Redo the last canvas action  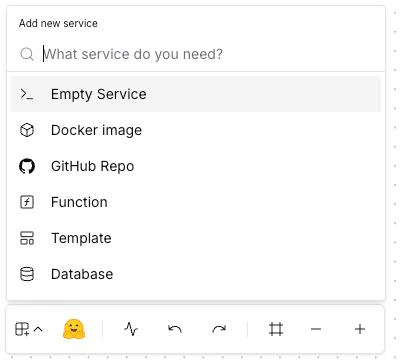click(219, 329)
